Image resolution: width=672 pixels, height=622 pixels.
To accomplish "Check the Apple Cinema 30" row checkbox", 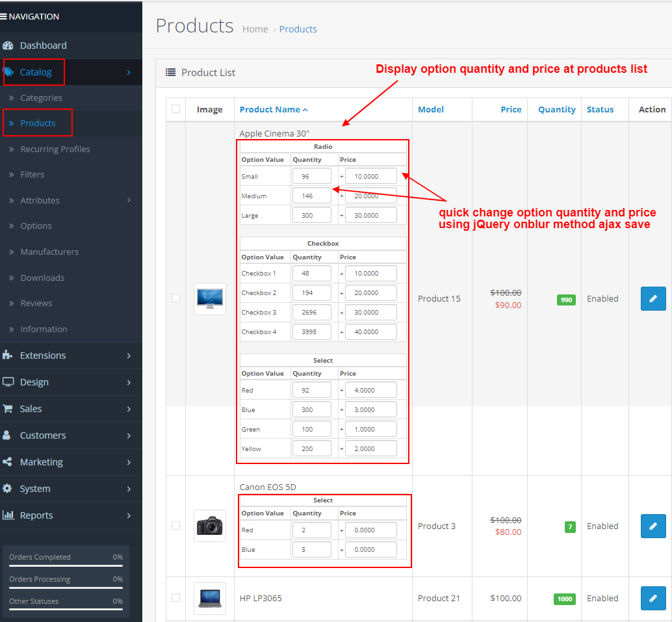I will (175, 298).
